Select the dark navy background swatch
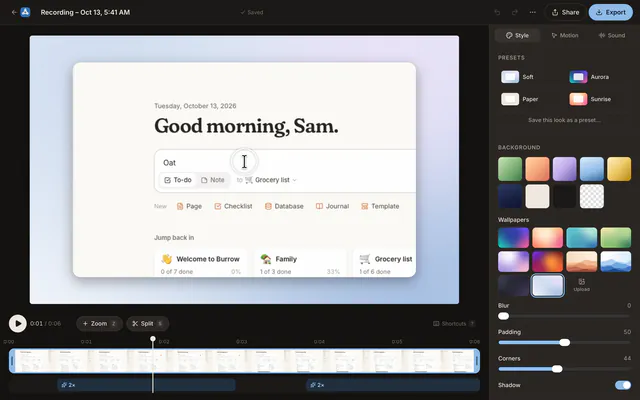 pyautogui.click(x=510, y=196)
